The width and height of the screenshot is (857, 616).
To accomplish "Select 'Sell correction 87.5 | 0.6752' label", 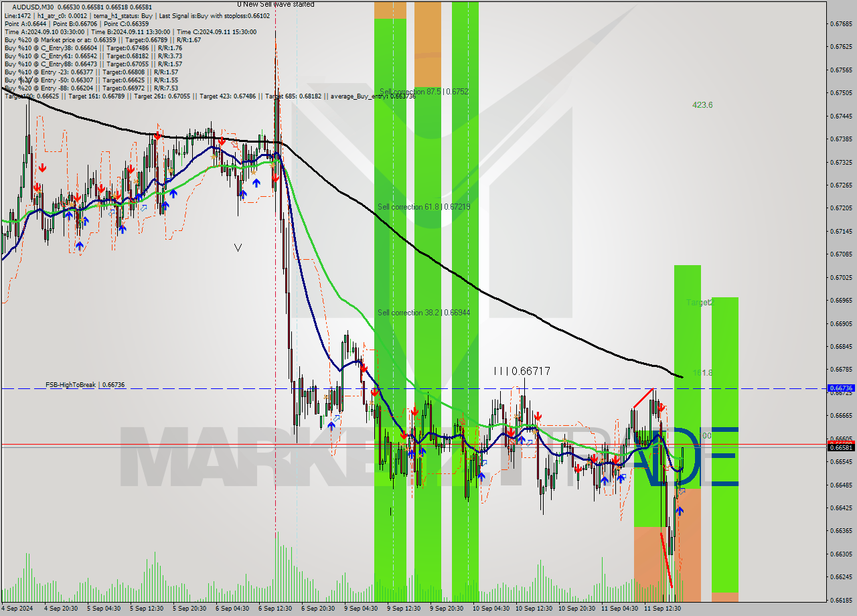I will point(424,92).
